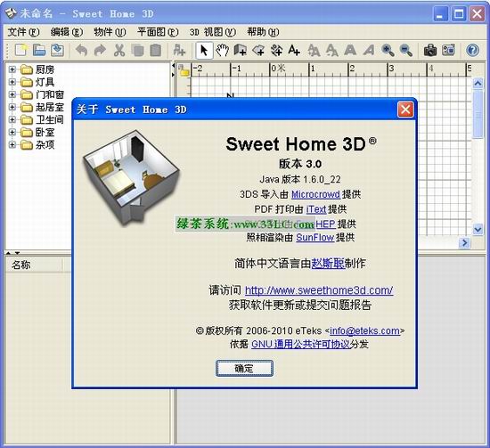Activate the Select arrow tool
The width and height of the screenshot is (490, 448).
(204, 50)
